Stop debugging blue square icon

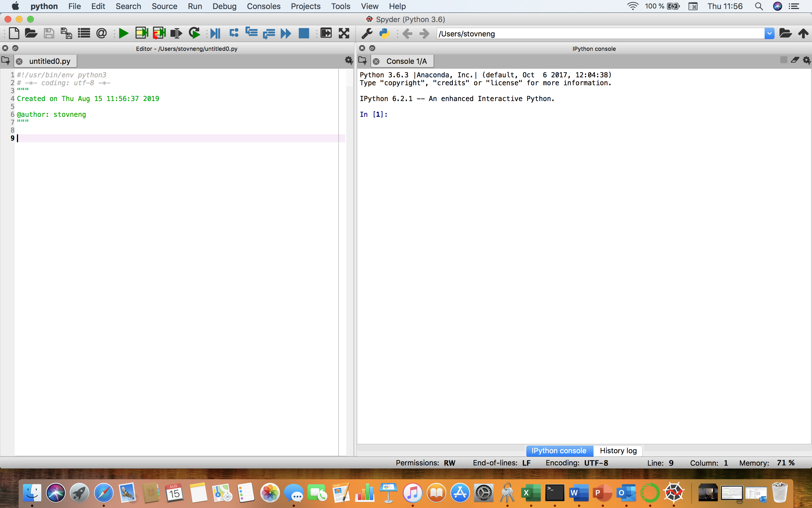[x=304, y=33]
